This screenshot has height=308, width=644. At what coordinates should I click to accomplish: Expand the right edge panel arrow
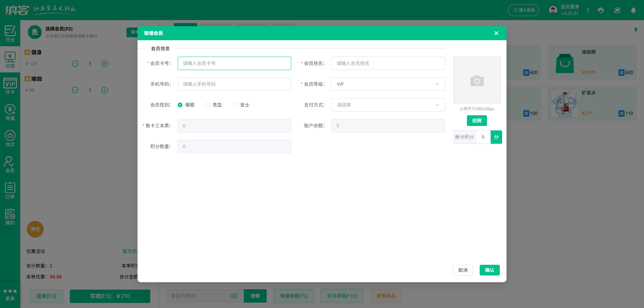coord(636,29)
